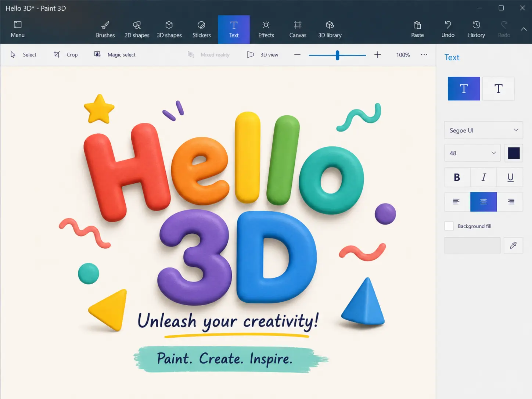This screenshot has width=532, height=399.
Task: Undo the last action
Action: pyautogui.click(x=448, y=29)
